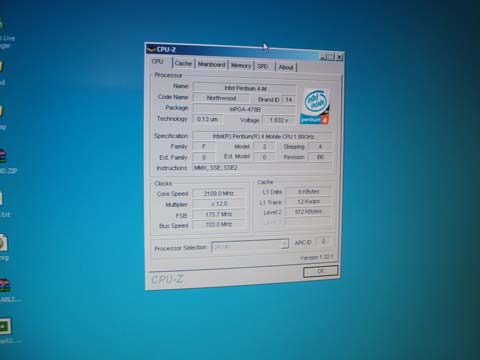
Task: Click the OK button
Action: pos(321,271)
